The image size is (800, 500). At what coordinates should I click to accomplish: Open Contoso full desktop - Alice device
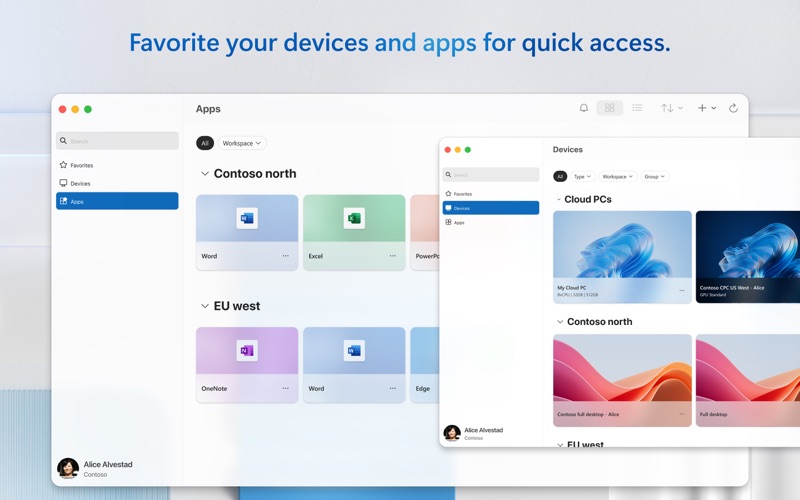(622, 380)
